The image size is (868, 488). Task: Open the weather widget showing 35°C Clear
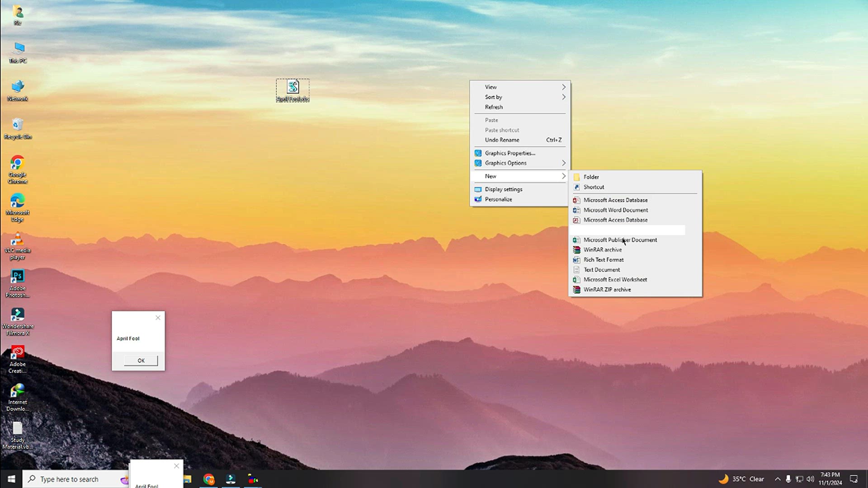click(x=741, y=479)
